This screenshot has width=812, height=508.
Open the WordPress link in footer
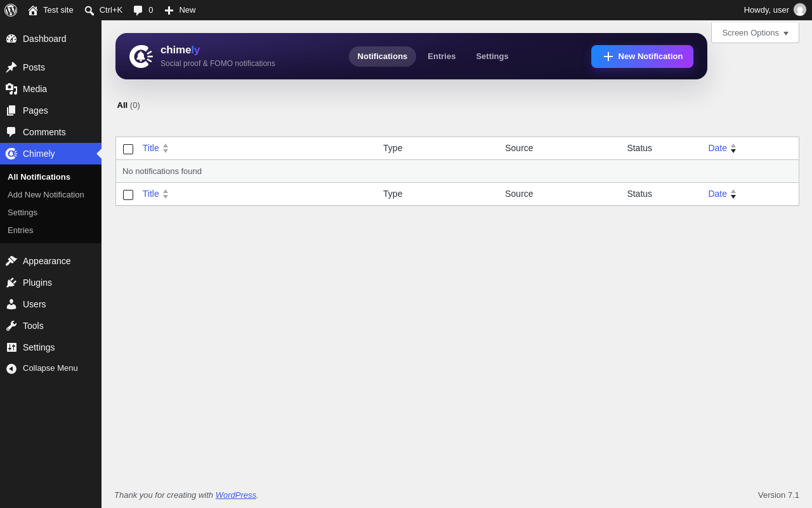coord(236,495)
